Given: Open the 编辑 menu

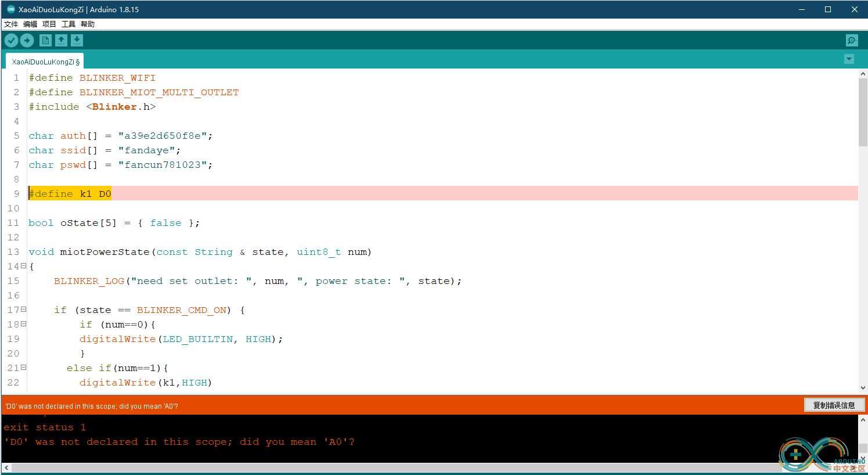Looking at the screenshot, I should click(30, 24).
